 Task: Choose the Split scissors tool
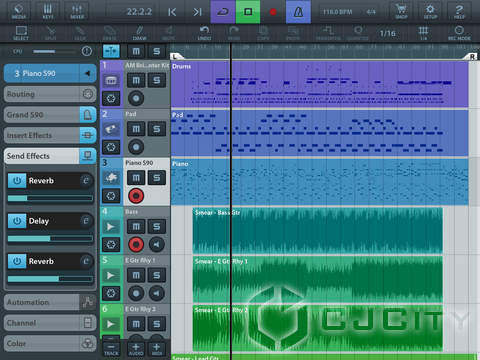[51, 33]
